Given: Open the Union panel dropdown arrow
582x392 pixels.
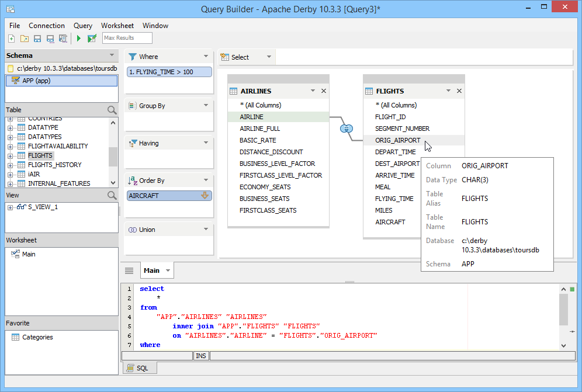Looking at the screenshot, I should click(206, 230).
